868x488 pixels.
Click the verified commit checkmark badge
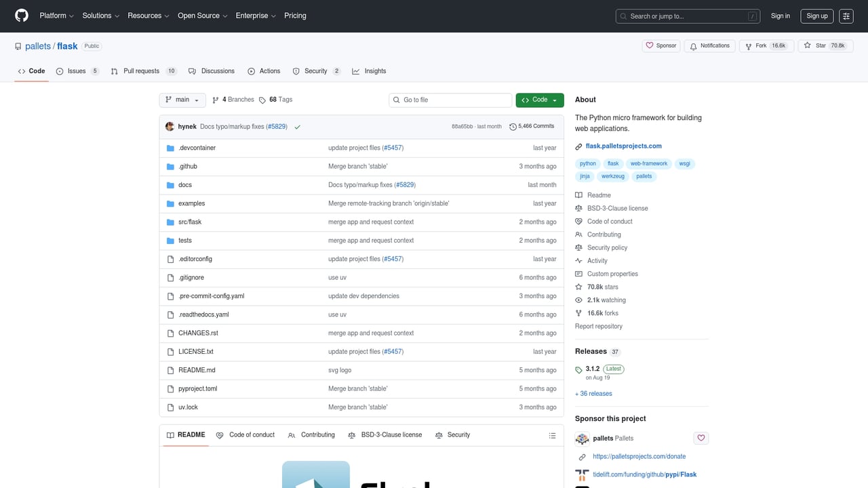coord(297,126)
